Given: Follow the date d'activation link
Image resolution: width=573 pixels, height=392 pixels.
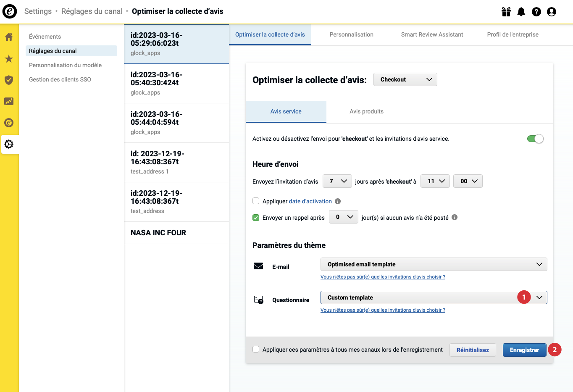Looking at the screenshot, I should click(x=310, y=201).
